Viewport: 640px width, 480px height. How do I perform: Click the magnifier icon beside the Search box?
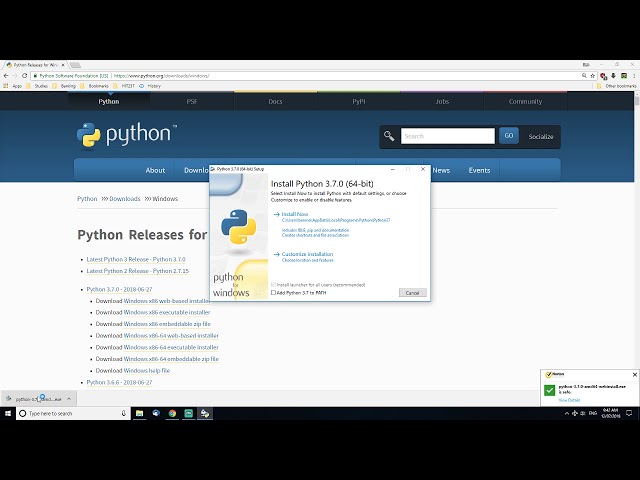point(389,136)
